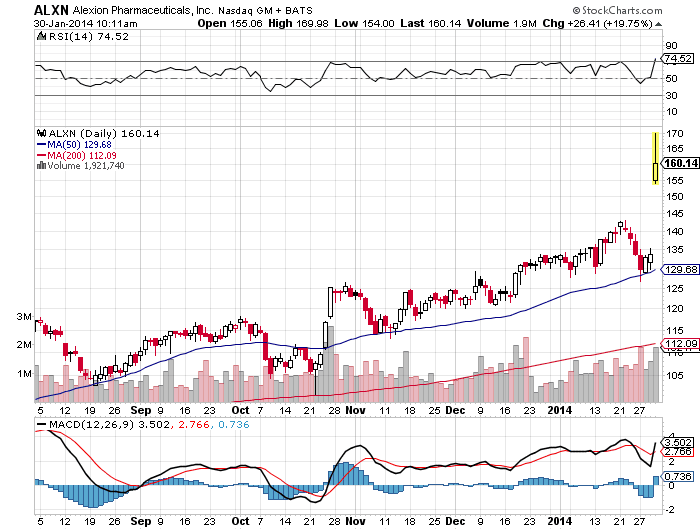Click the red 2.766 signal value in MACD legend
The image size is (700, 530).
[194, 425]
